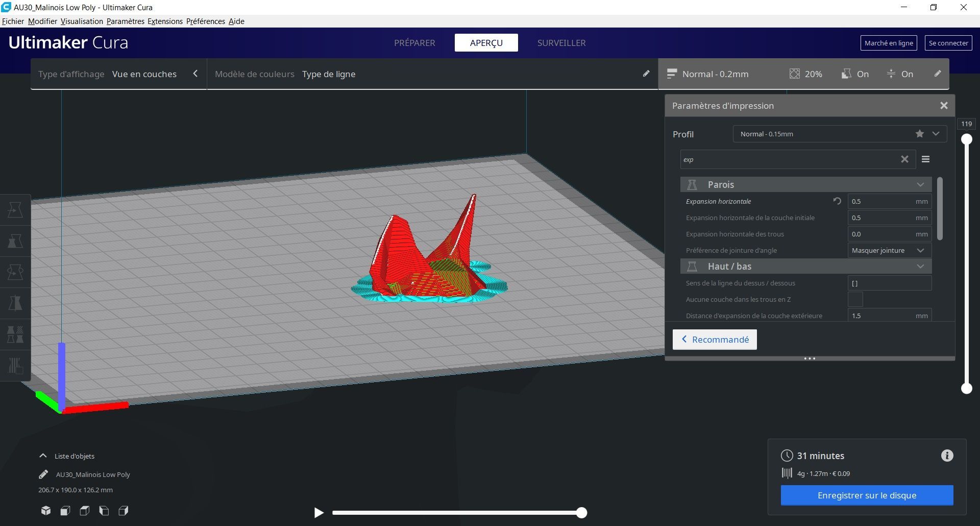Open the Visualisation menu

click(x=82, y=21)
